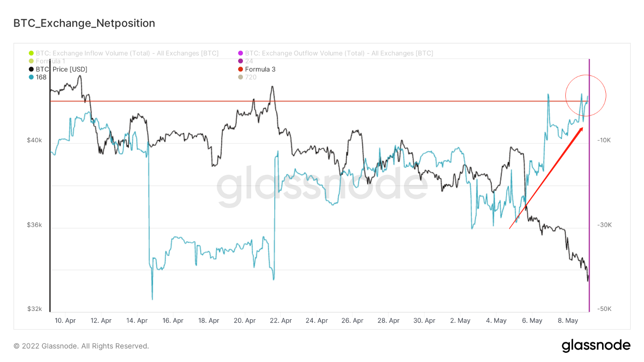
Task: Click the black dot next to BTC Price
Action: [x=31, y=69]
